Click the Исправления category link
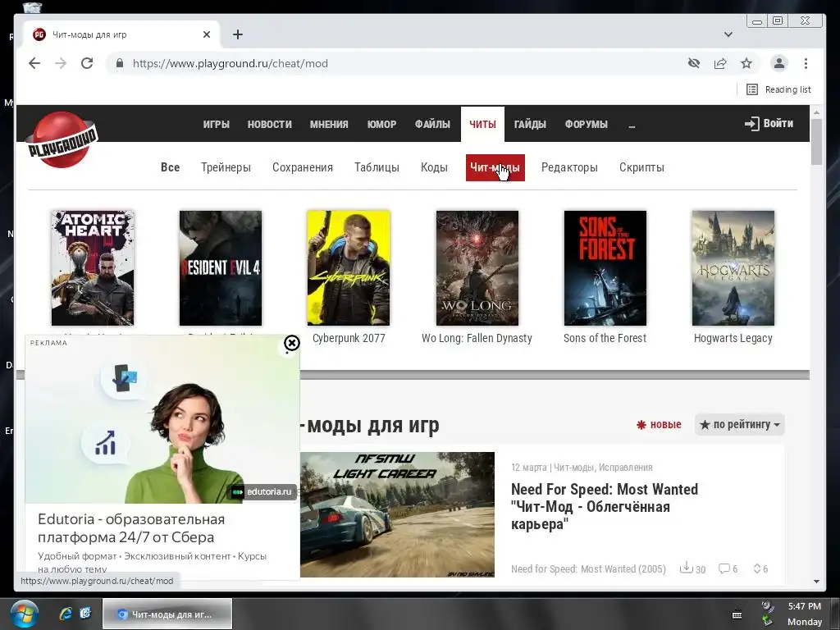The width and height of the screenshot is (840, 630). click(626, 467)
